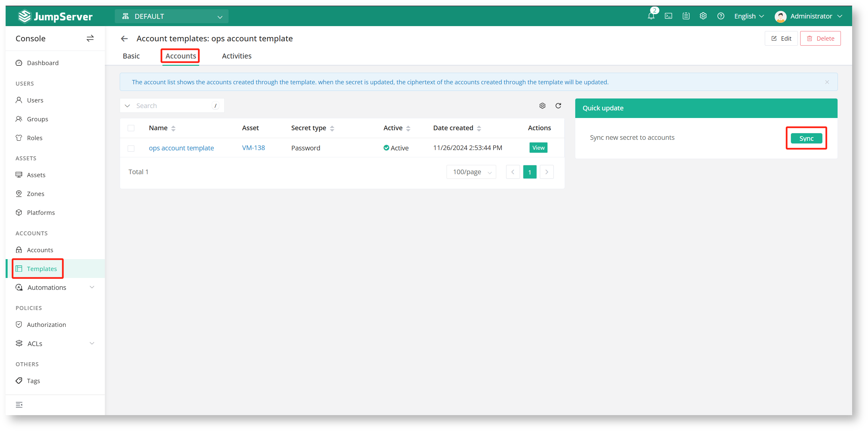Open Templates in sidebar

(x=55, y=269)
